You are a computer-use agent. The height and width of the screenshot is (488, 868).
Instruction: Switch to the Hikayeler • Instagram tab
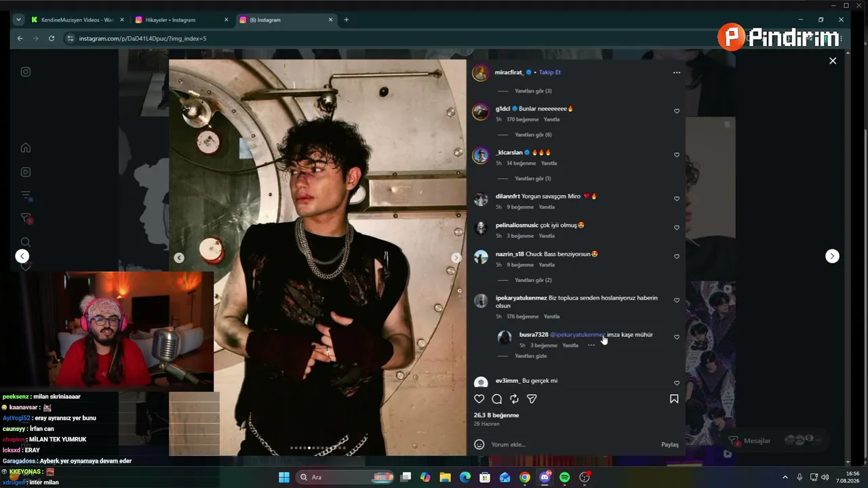(180, 20)
